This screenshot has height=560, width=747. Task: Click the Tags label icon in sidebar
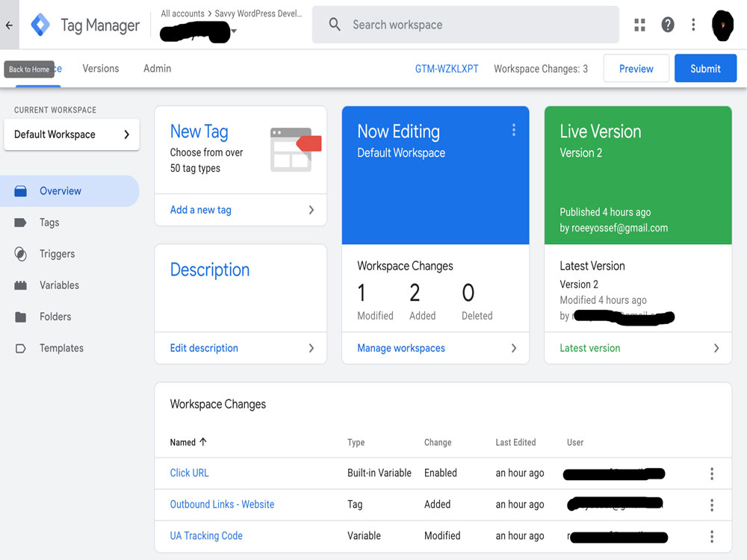(x=20, y=223)
